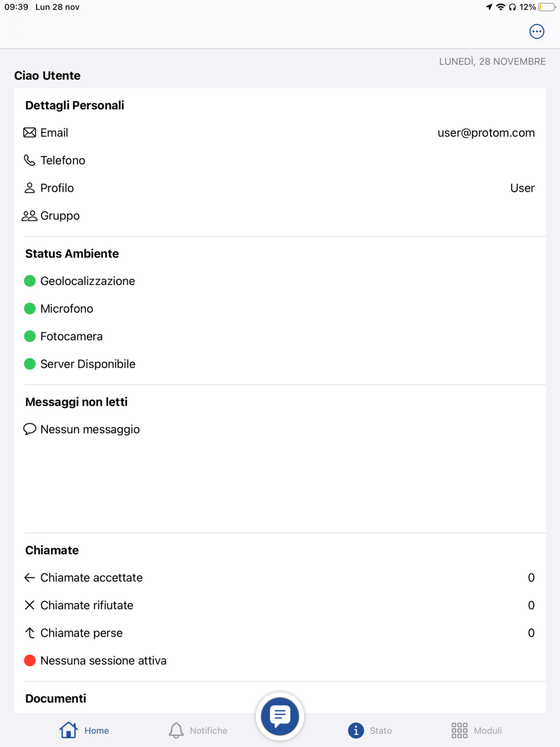Image resolution: width=560 pixels, height=747 pixels.
Task: Click the Fotocamera green status indicator
Action: point(30,337)
